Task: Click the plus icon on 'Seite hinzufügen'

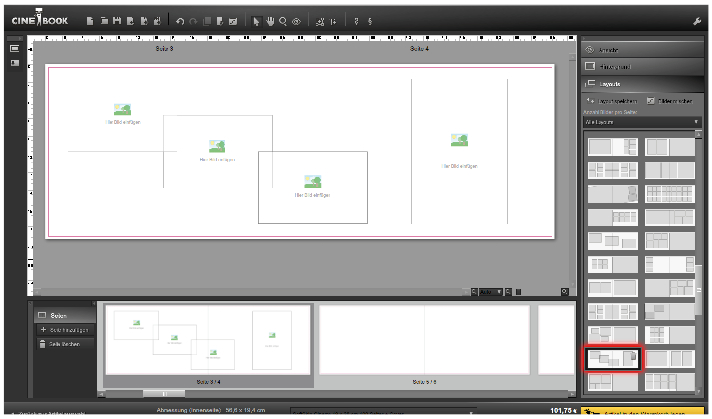Action: [x=44, y=330]
